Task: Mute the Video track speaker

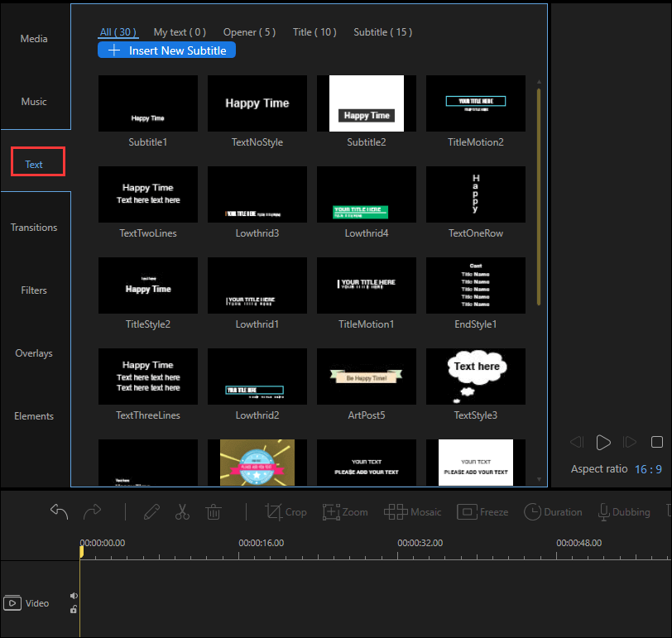Action: [74, 596]
